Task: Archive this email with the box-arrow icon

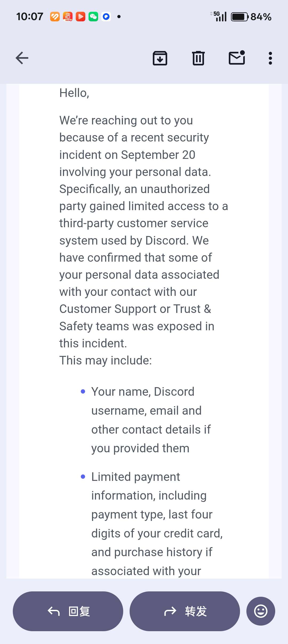Action: [x=160, y=58]
